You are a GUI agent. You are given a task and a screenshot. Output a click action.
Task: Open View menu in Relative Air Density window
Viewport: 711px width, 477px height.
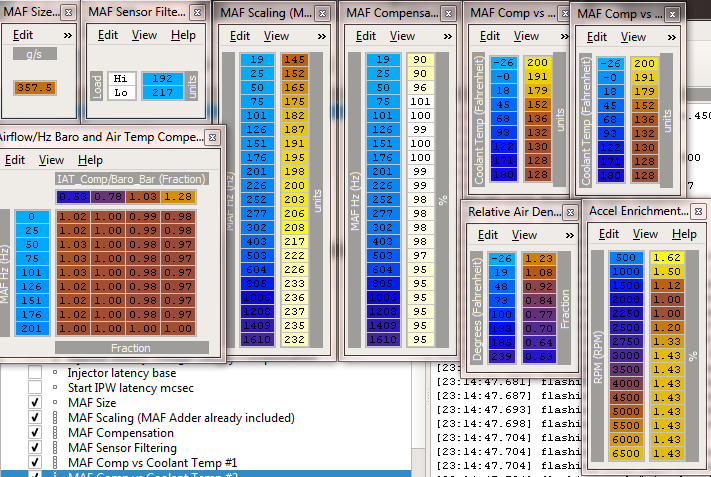[524, 235]
